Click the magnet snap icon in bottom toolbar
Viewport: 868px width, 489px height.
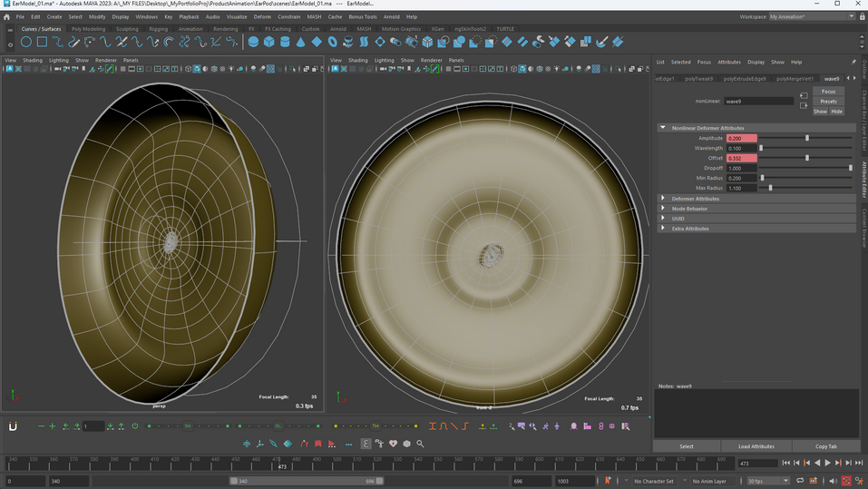coord(14,425)
